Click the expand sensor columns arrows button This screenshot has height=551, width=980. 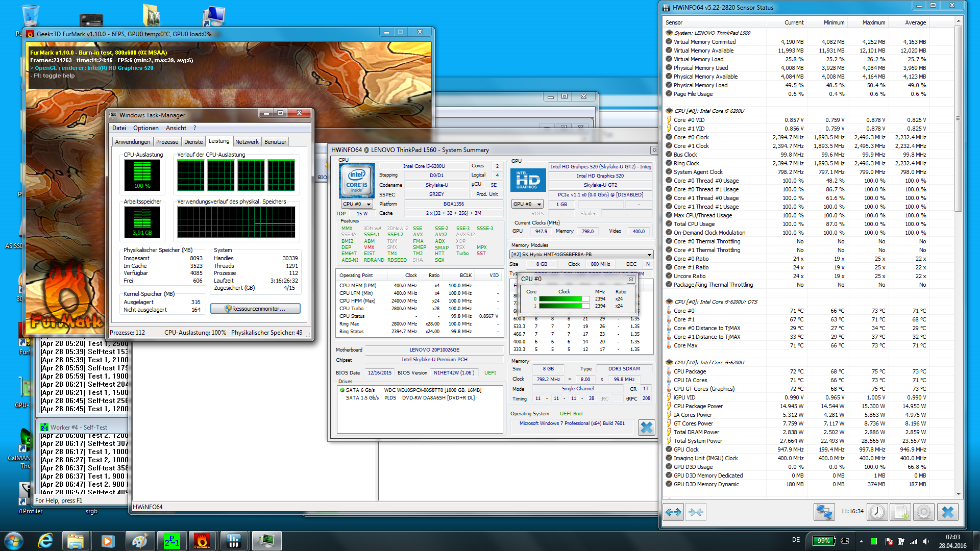[x=673, y=512]
